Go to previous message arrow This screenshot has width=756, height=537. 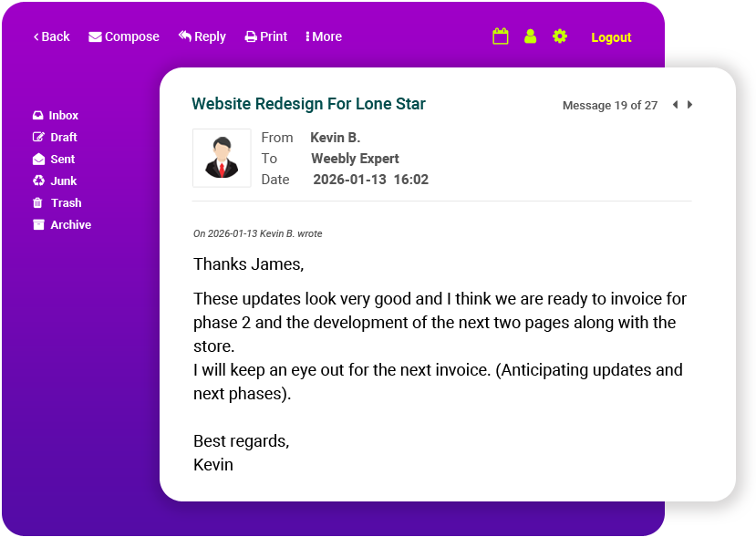pyautogui.click(x=675, y=105)
